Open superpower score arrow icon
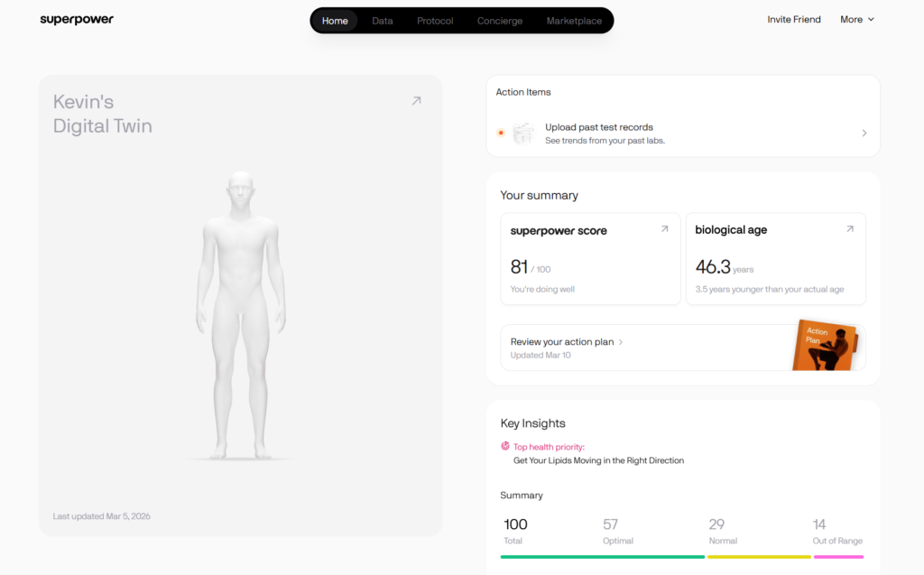This screenshot has width=924, height=575. pyautogui.click(x=665, y=228)
